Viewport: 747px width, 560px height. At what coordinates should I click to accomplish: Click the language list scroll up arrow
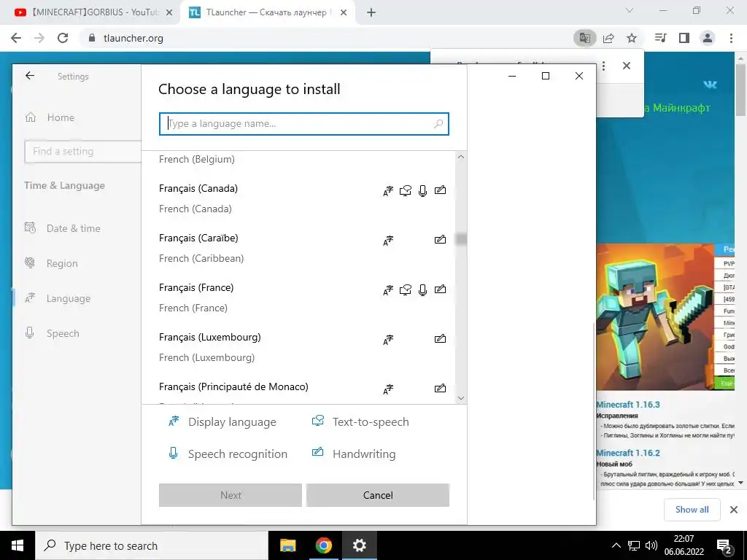tap(461, 157)
